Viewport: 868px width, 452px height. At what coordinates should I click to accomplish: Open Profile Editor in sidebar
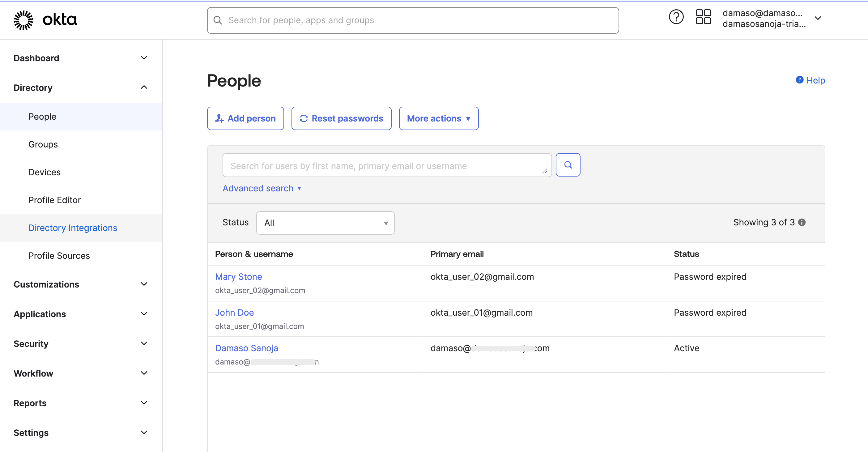click(x=55, y=200)
